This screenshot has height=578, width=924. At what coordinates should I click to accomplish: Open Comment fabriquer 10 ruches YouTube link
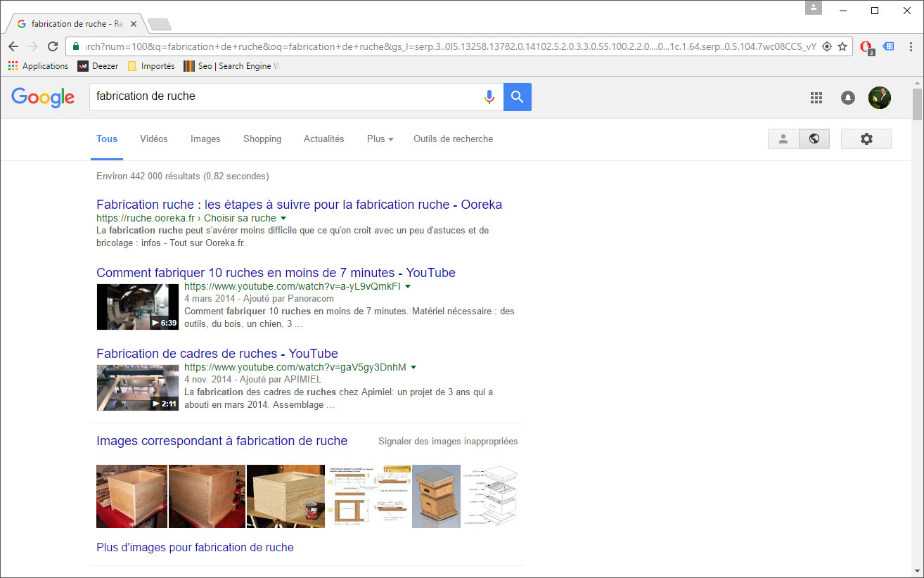tap(276, 273)
